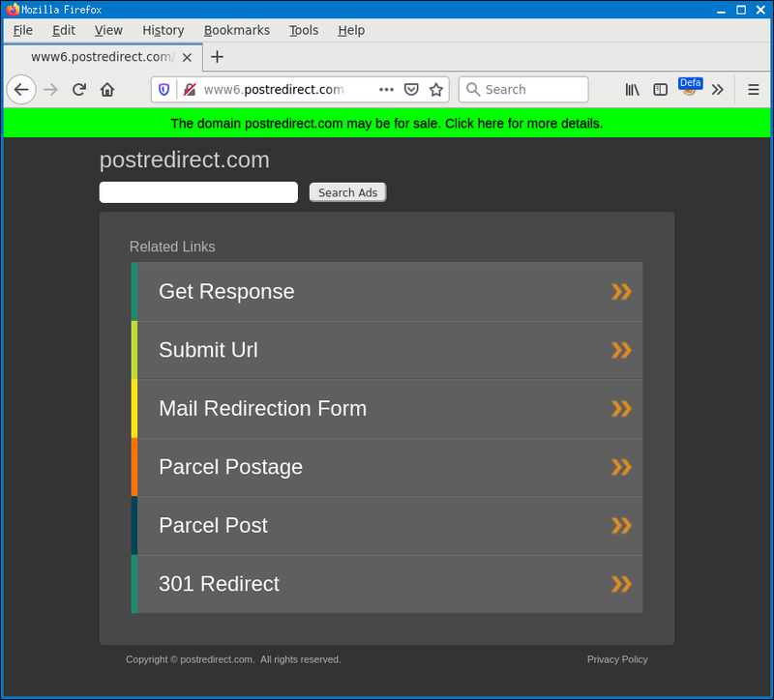Screen dimensions: 774x700
Task: Open the Firefox hamburger menu
Action: [754, 90]
